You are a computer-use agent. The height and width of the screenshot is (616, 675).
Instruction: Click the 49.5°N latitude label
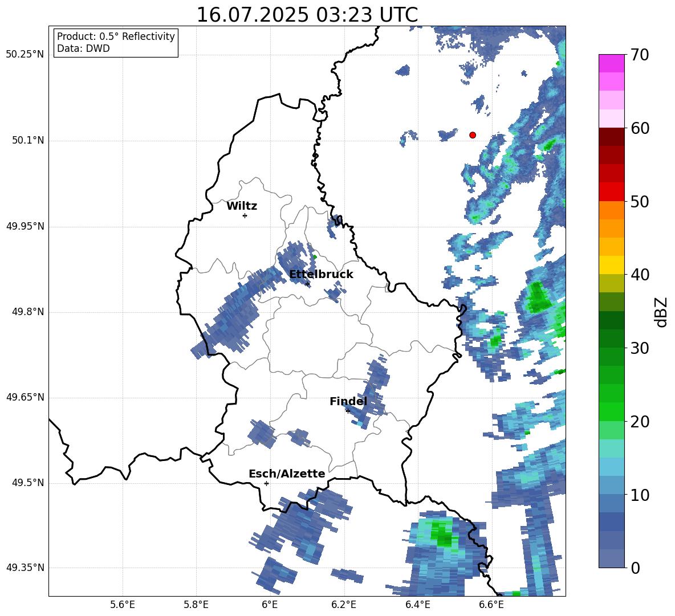click(x=28, y=483)
